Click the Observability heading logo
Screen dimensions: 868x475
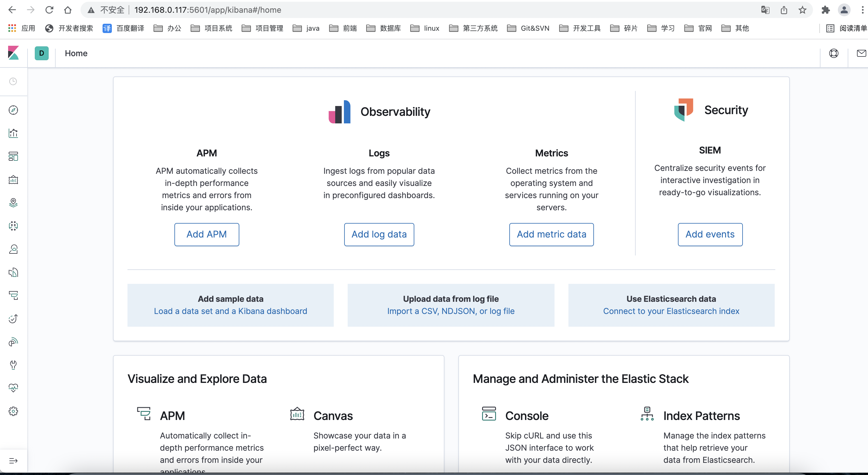(339, 112)
